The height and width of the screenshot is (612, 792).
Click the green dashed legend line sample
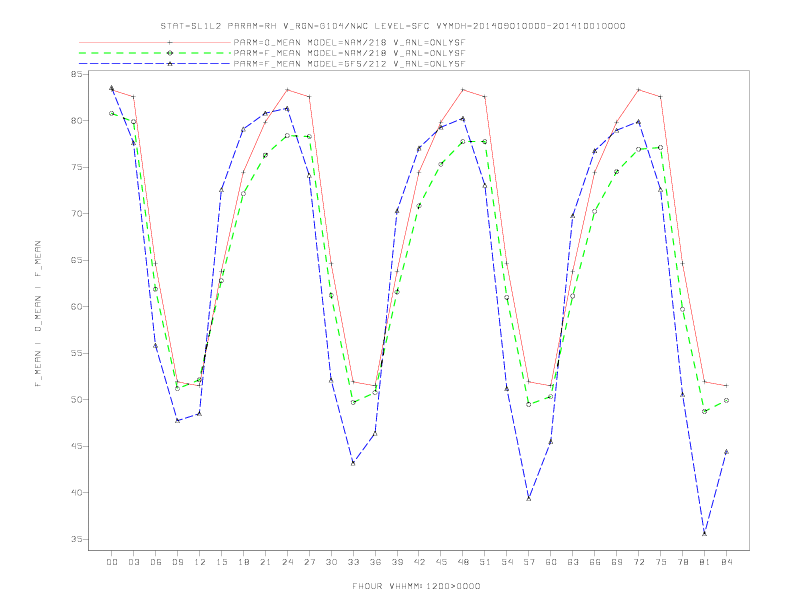click(x=155, y=53)
